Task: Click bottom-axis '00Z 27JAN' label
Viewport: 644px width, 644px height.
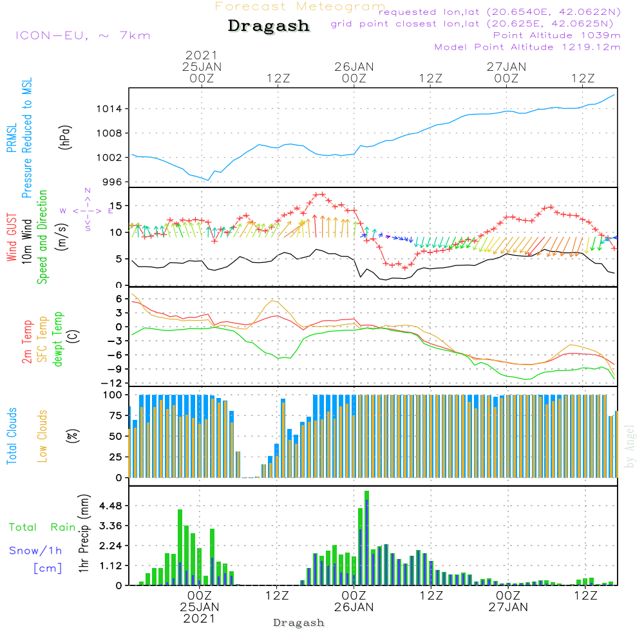Action: pos(508,601)
